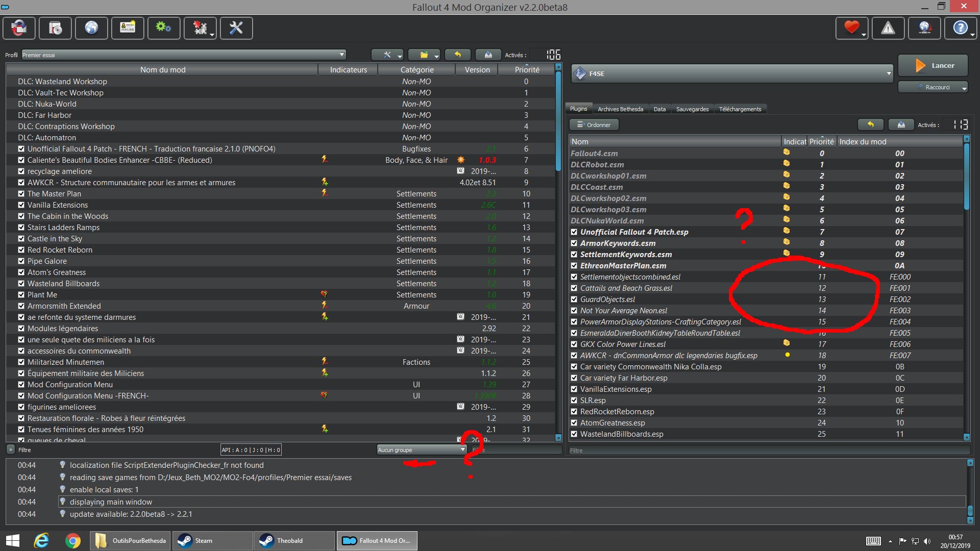Toggle GuardObjects.esl plugin checkbox
The height and width of the screenshot is (551, 980).
pyautogui.click(x=574, y=299)
